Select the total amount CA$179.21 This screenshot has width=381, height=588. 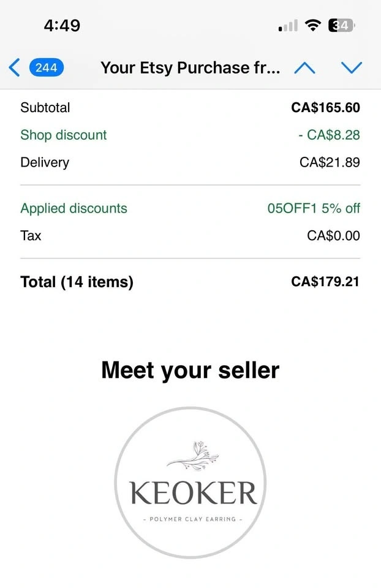tap(325, 282)
